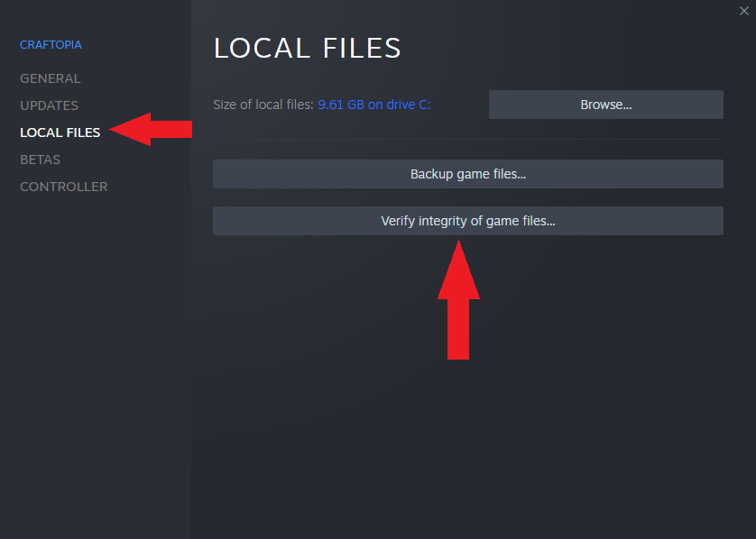756x539 pixels.
Task: Click the large LOCAL FILES page heading
Action: [308, 49]
